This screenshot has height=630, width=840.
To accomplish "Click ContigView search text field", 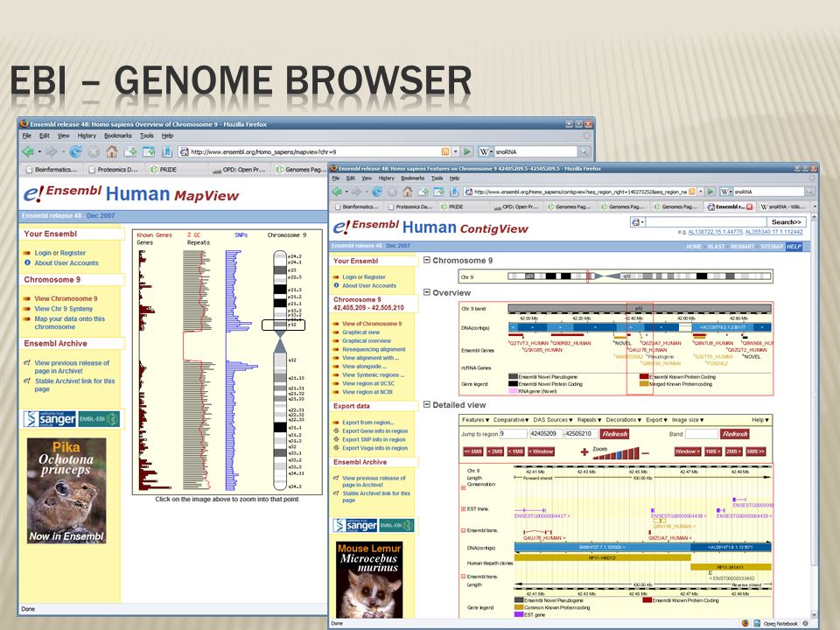I will 706,221.
